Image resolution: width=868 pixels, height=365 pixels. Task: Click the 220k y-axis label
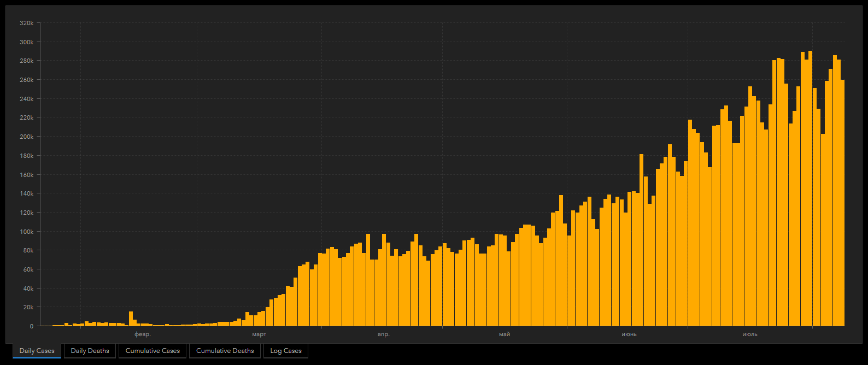click(x=26, y=118)
